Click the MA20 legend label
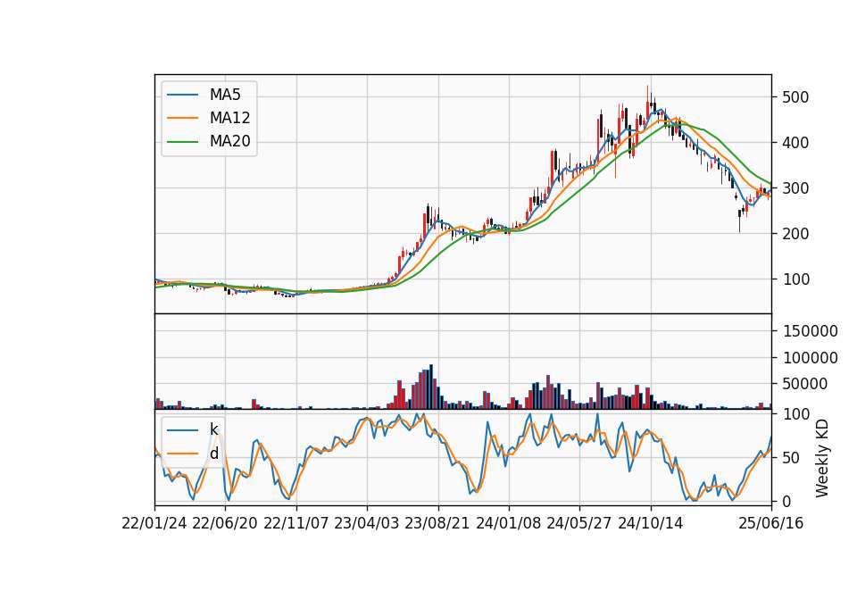Screen dimensions: 857x616 point(229,142)
